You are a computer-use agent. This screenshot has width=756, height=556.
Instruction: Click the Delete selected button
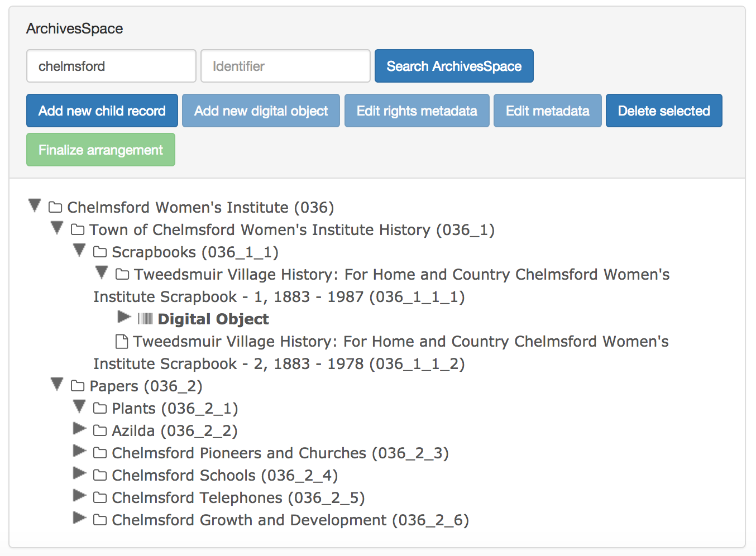pos(663,111)
